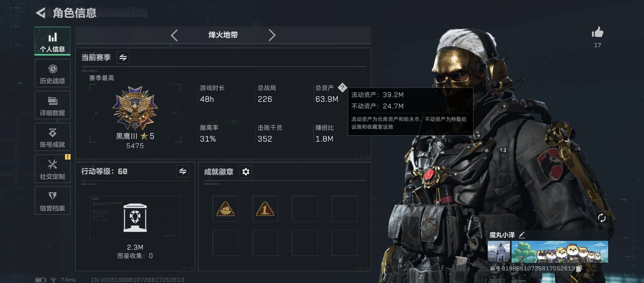Open the 个人信息 tab
Screen dimensions: 644x283
click(x=52, y=41)
